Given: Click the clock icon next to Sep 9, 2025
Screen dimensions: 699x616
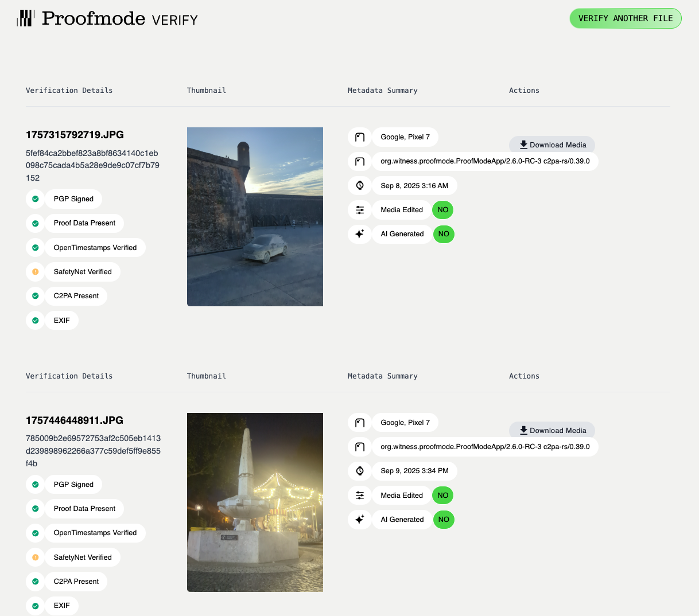Looking at the screenshot, I should point(360,471).
